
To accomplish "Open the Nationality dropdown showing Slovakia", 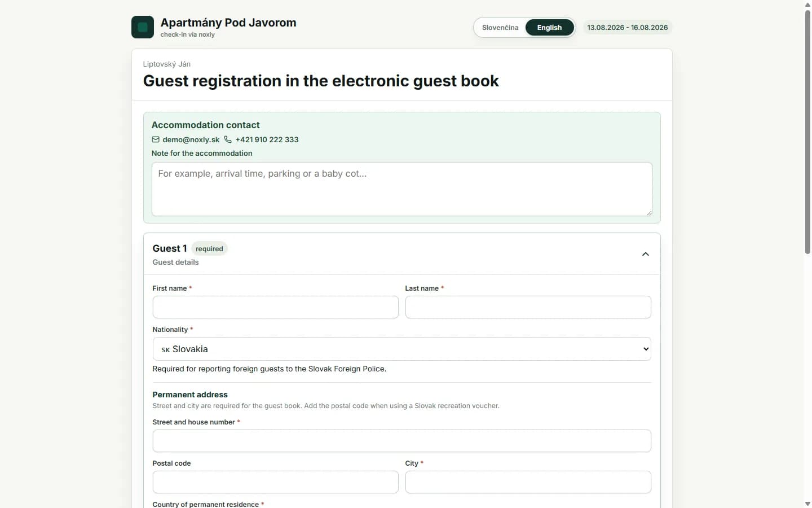I will (x=402, y=349).
